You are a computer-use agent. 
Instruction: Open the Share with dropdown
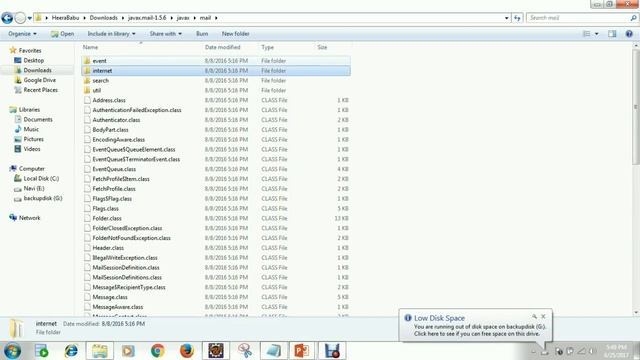(x=166, y=34)
